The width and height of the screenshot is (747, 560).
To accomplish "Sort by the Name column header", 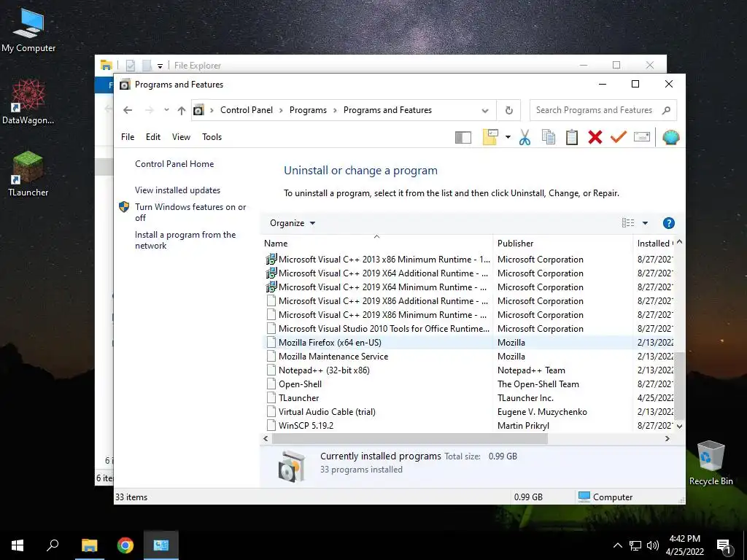I will 376,244.
